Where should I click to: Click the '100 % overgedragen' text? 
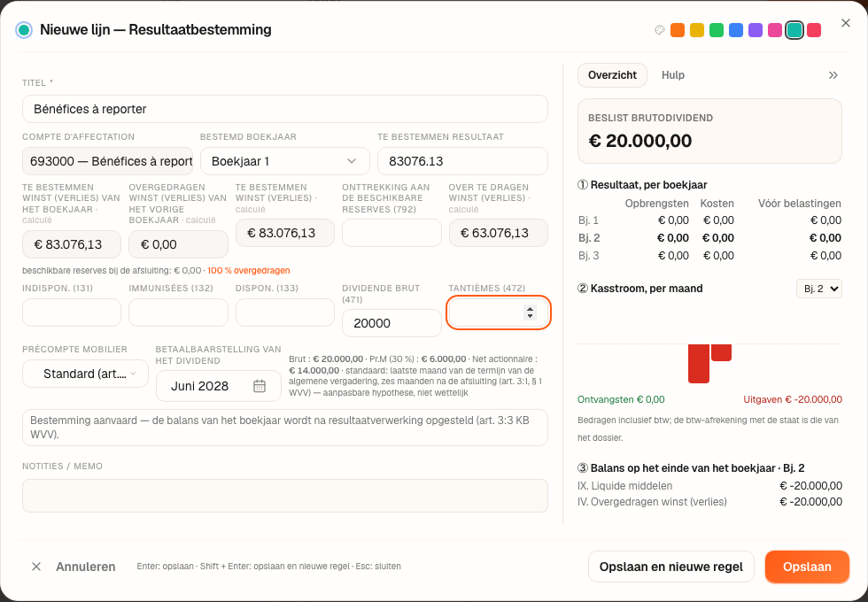[x=249, y=271]
